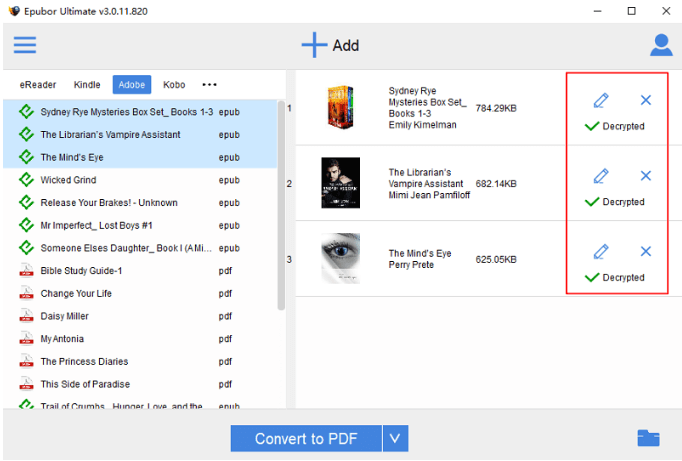Screen dimensions: 682x461
Task: Open the output folder icon
Action: tap(648, 438)
